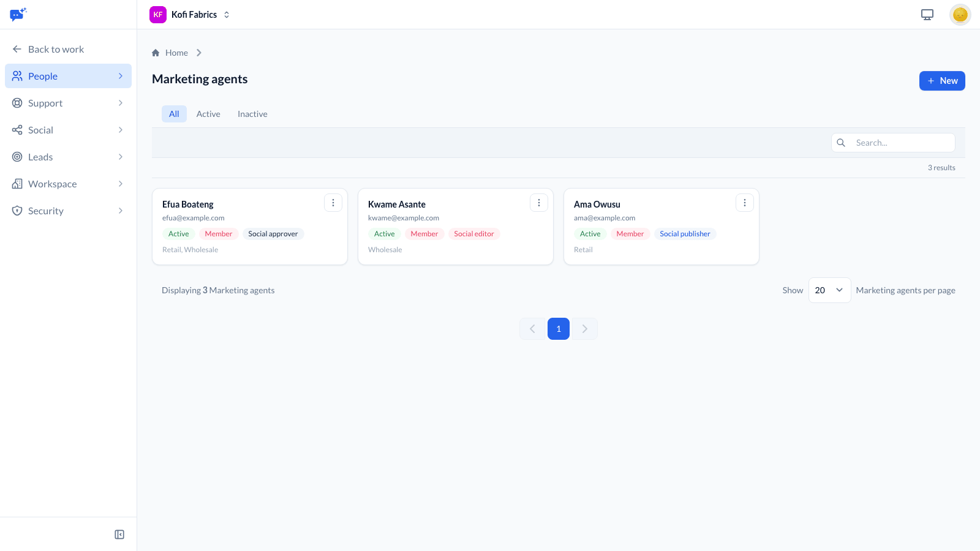Click the chat app logo icon
Viewport: 980px width, 551px height.
pos(18,14)
